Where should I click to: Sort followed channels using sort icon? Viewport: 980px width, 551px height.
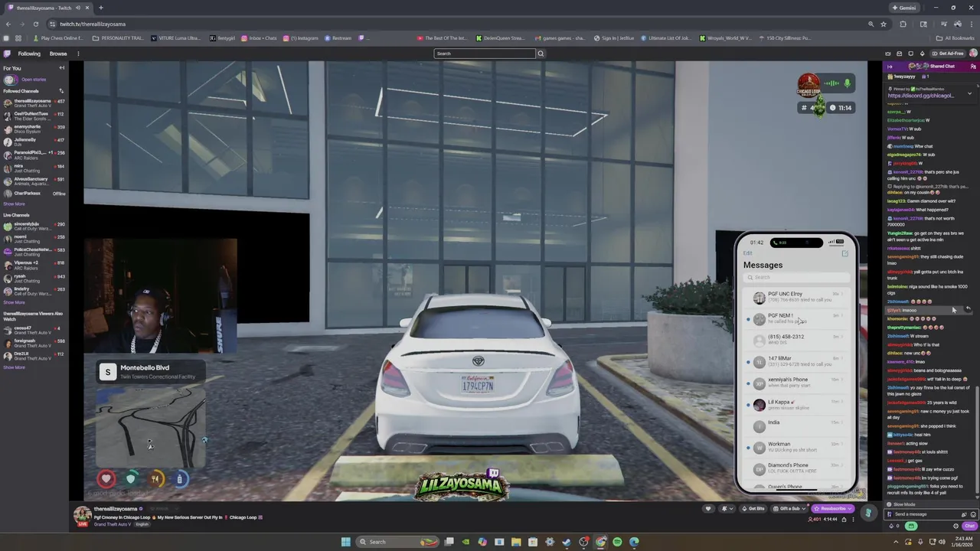(x=61, y=91)
